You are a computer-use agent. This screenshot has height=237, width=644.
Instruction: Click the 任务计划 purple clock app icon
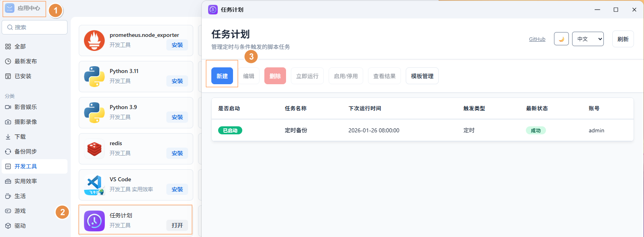pyautogui.click(x=94, y=221)
